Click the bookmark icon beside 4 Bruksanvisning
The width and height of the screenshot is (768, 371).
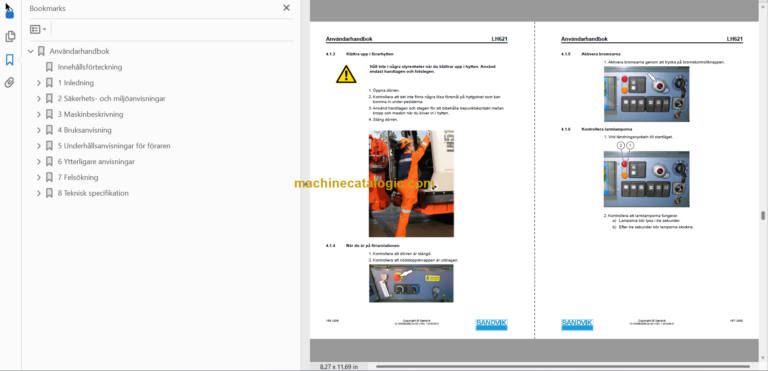(49, 130)
